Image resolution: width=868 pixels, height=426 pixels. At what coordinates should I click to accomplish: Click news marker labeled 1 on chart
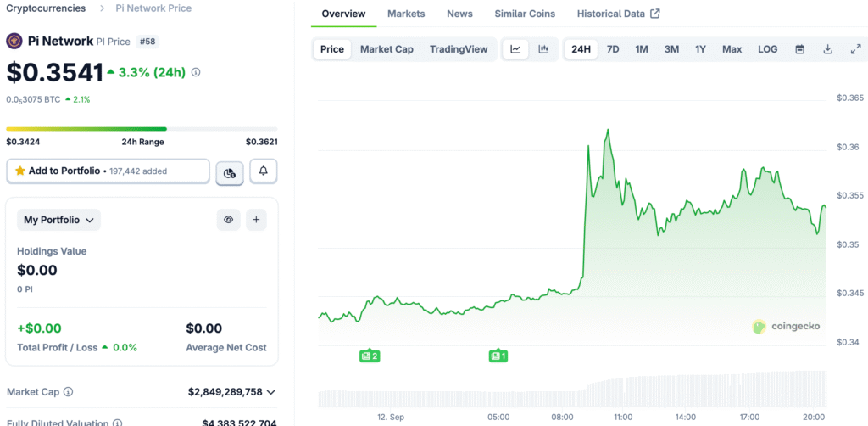(x=498, y=356)
